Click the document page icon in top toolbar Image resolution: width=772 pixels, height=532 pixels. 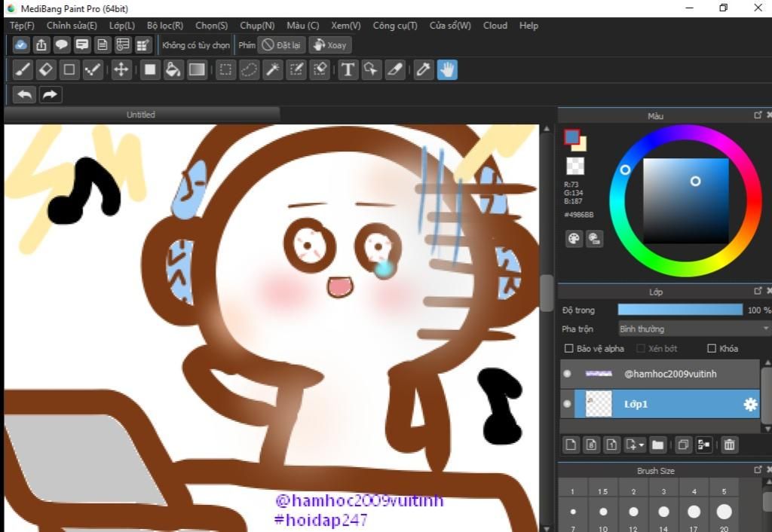(x=102, y=44)
